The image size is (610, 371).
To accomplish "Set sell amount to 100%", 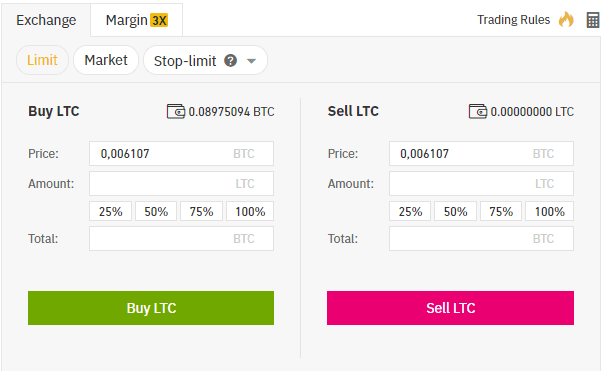I will pyautogui.click(x=549, y=212).
